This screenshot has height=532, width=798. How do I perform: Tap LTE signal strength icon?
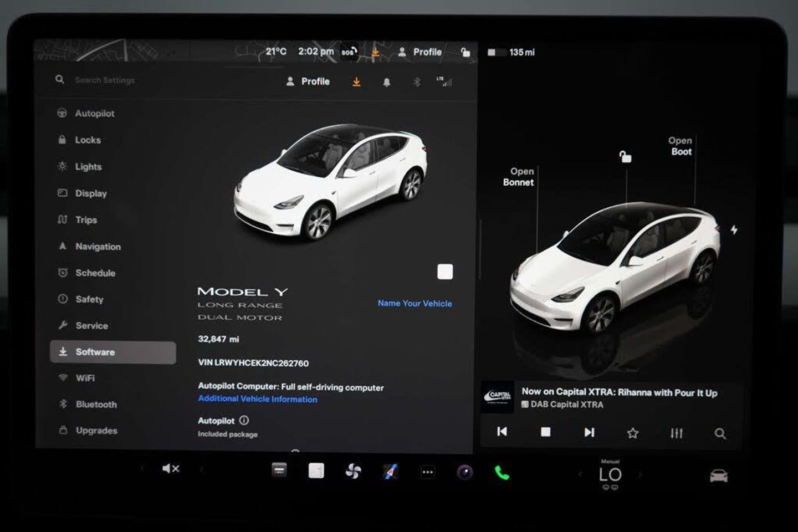pyautogui.click(x=444, y=81)
